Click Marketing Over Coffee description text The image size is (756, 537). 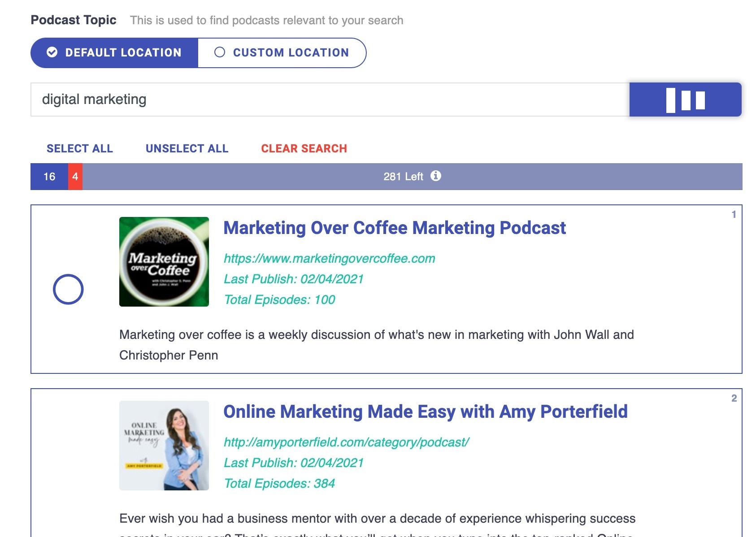(x=377, y=345)
